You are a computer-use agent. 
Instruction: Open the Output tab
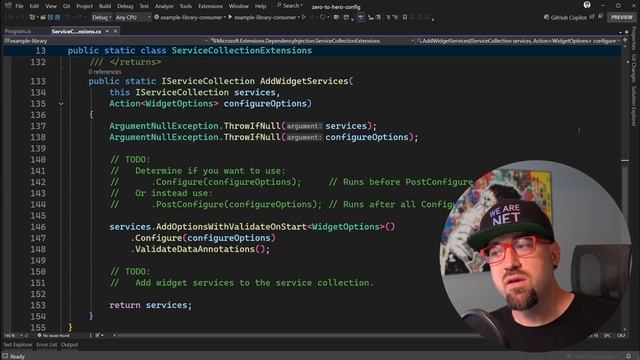pyautogui.click(x=69, y=345)
